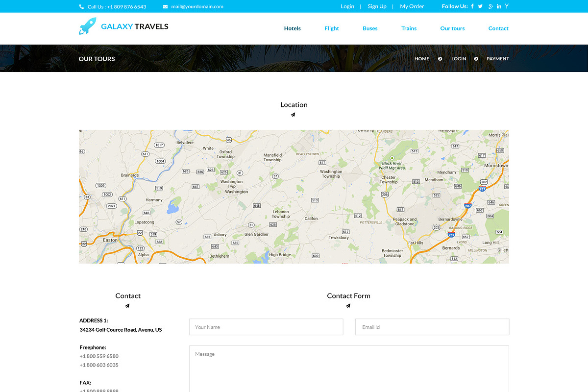Open the Hotels menu item
588x392 pixels.
click(x=293, y=28)
